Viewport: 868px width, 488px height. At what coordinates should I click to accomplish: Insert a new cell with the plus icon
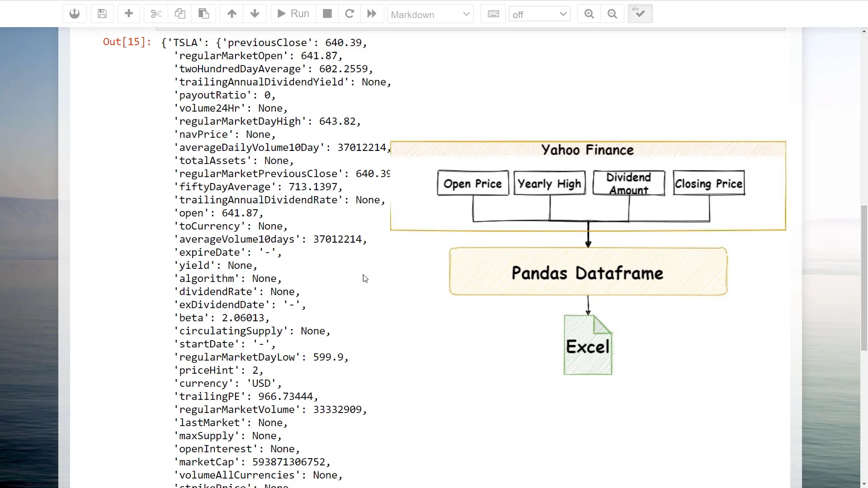(x=129, y=14)
